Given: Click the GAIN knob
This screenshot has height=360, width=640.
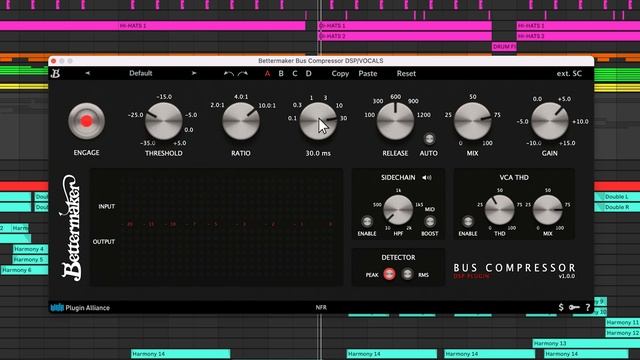Looking at the screenshot, I should [549, 121].
